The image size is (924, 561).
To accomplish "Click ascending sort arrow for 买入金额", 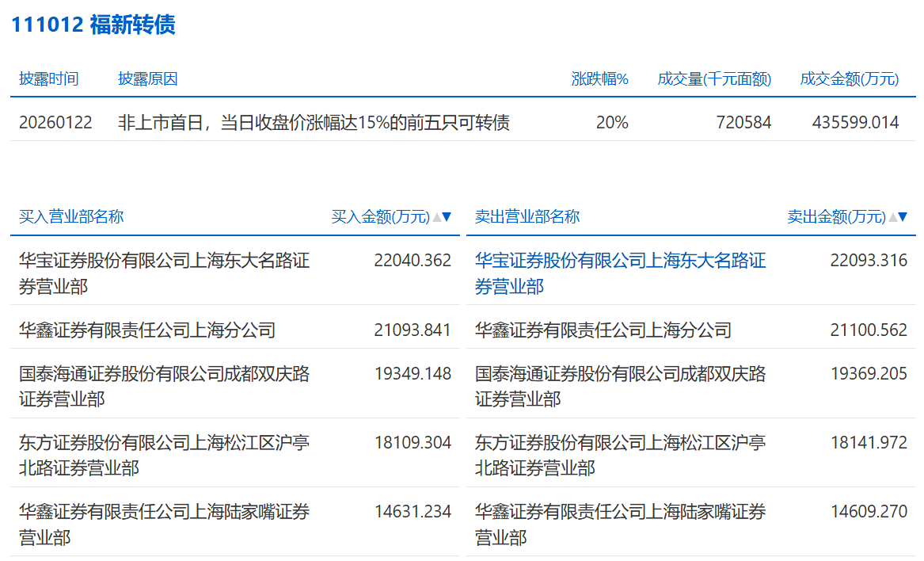I will (436, 217).
